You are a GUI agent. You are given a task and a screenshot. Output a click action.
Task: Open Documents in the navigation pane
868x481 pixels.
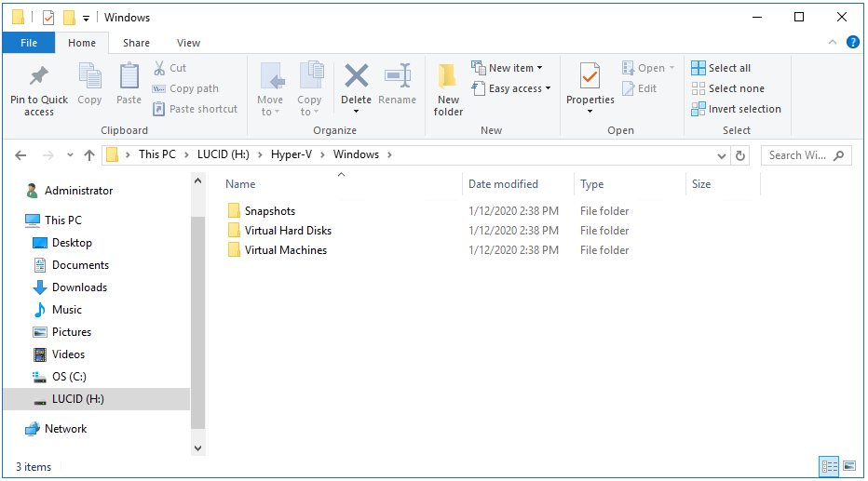pos(80,265)
